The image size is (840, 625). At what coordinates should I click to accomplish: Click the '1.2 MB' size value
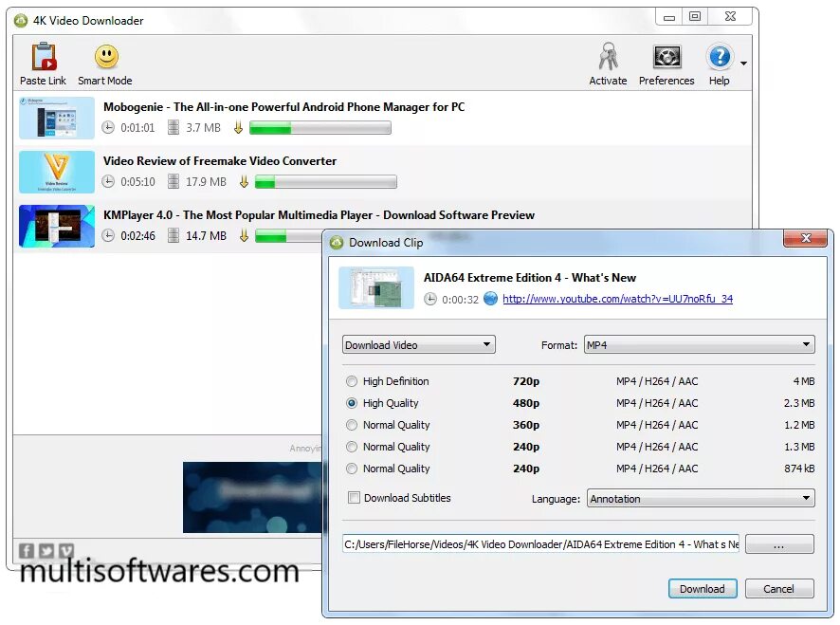(799, 425)
